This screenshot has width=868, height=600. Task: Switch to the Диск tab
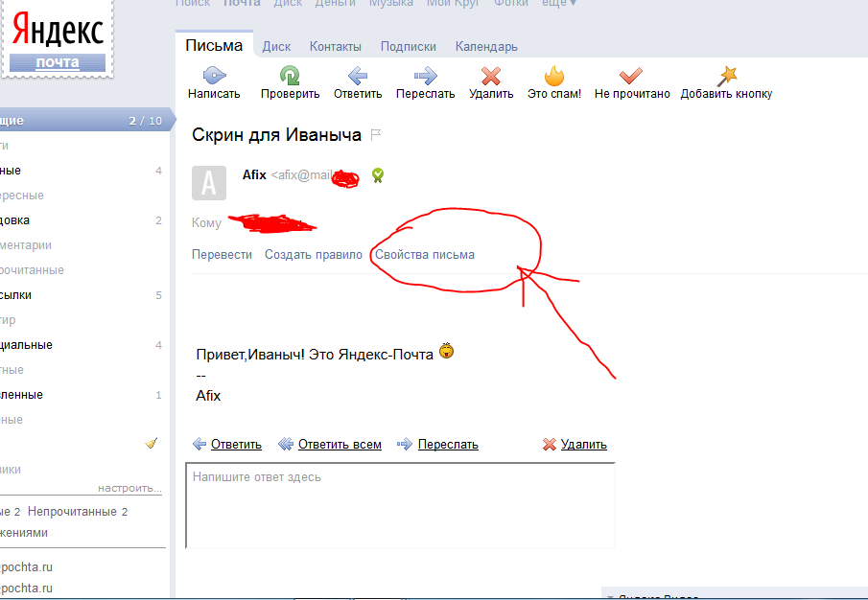(276, 46)
